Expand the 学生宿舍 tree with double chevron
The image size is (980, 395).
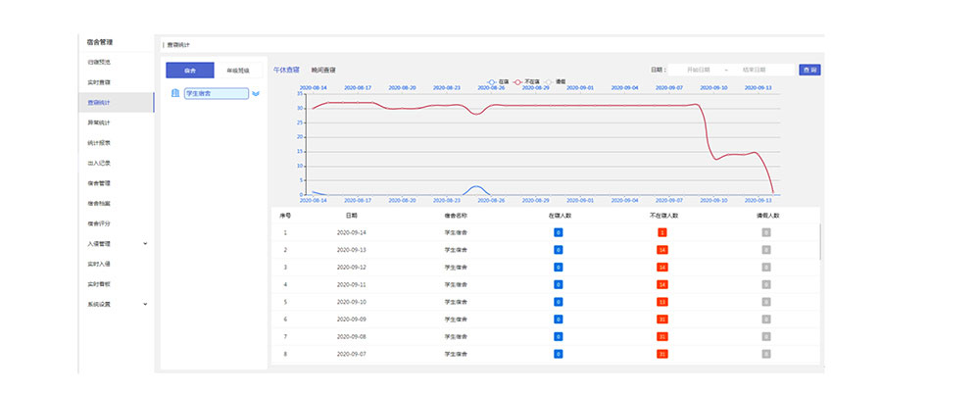click(x=256, y=94)
